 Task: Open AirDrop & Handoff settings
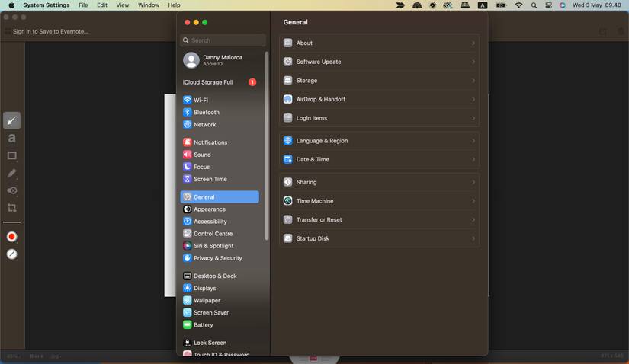click(x=379, y=99)
